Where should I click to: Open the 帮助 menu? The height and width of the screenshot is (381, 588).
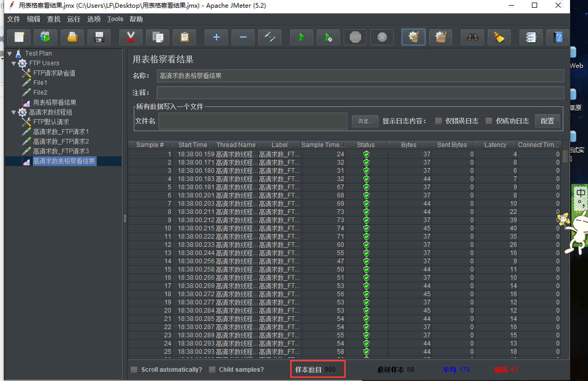pos(136,19)
